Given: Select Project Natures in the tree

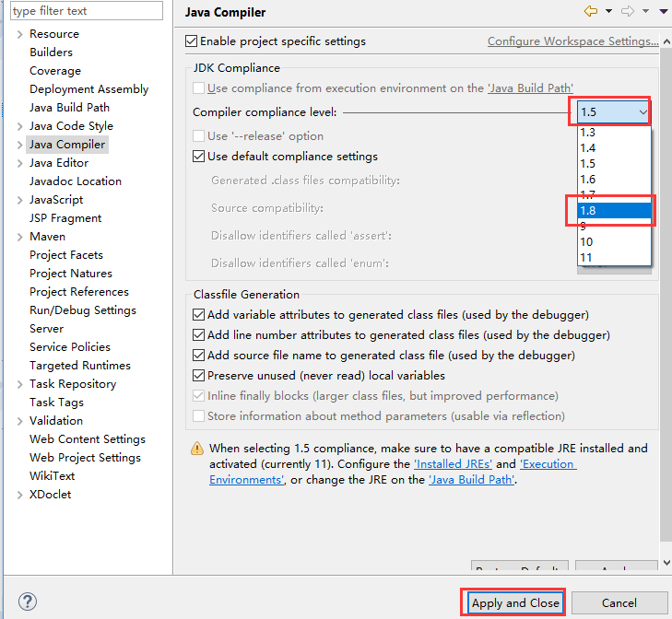Looking at the screenshot, I should (x=71, y=274).
